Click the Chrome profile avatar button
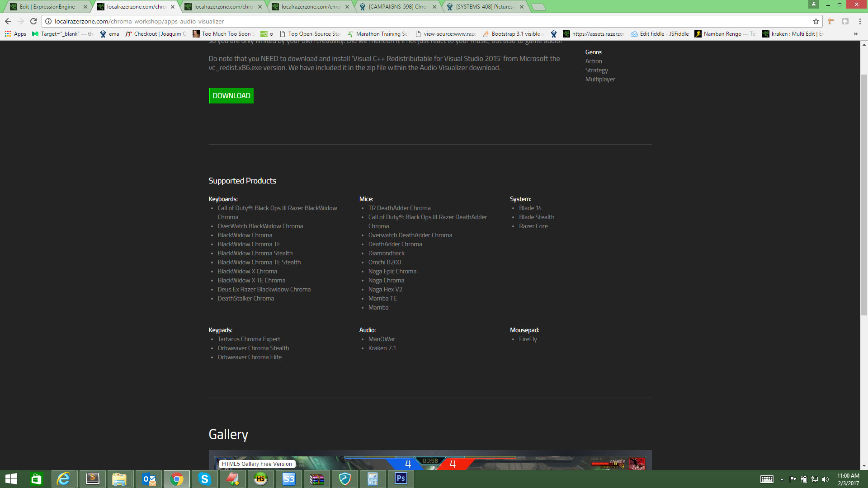The height and width of the screenshot is (488, 868). [814, 4]
